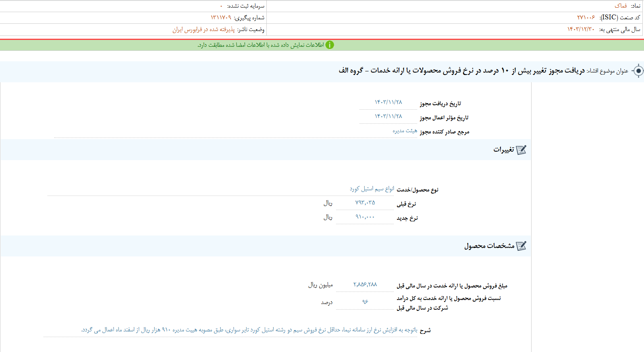Click the issuing authority value هیئت مدیره

pyautogui.click(x=405, y=131)
